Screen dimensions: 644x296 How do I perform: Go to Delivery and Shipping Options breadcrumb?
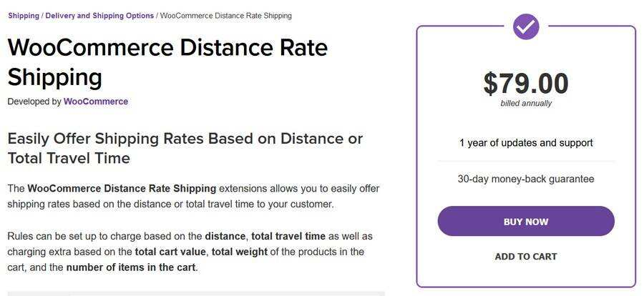point(99,16)
